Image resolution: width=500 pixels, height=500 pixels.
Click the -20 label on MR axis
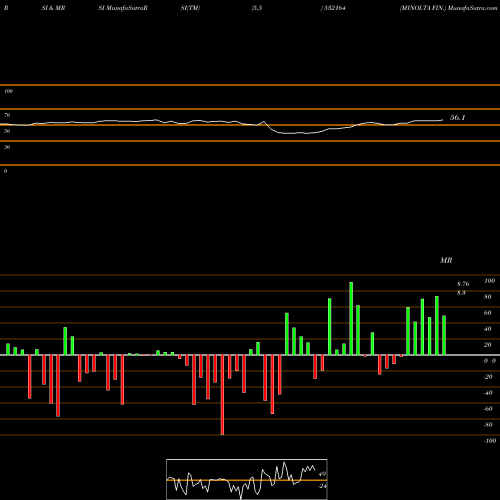488,377
